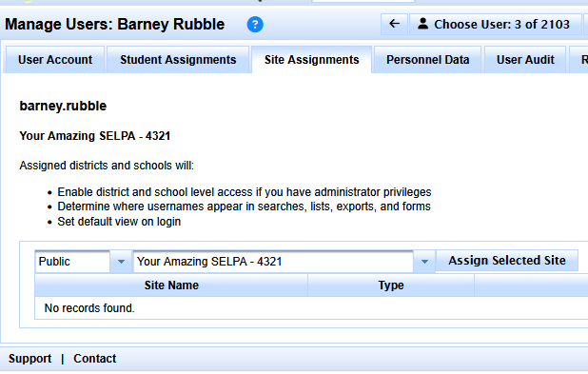Open the Support link in footer
This screenshot has height=374, width=588.
click(30, 359)
